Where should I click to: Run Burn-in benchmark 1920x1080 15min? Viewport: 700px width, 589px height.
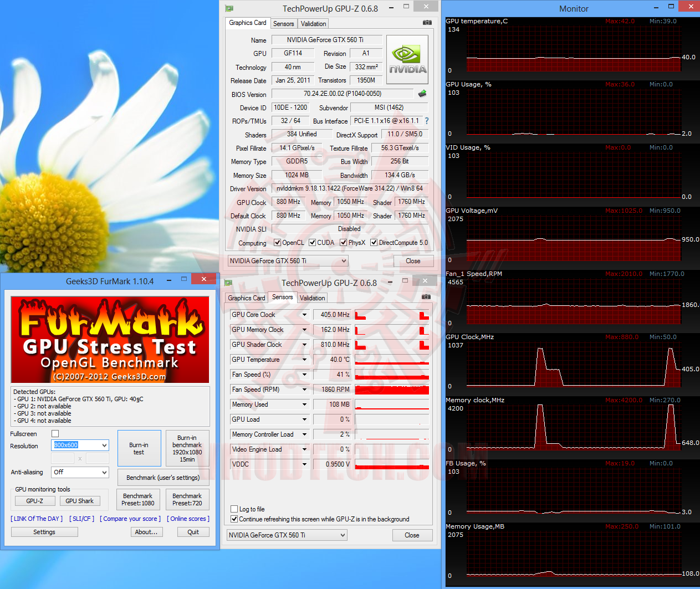click(x=187, y=448)
